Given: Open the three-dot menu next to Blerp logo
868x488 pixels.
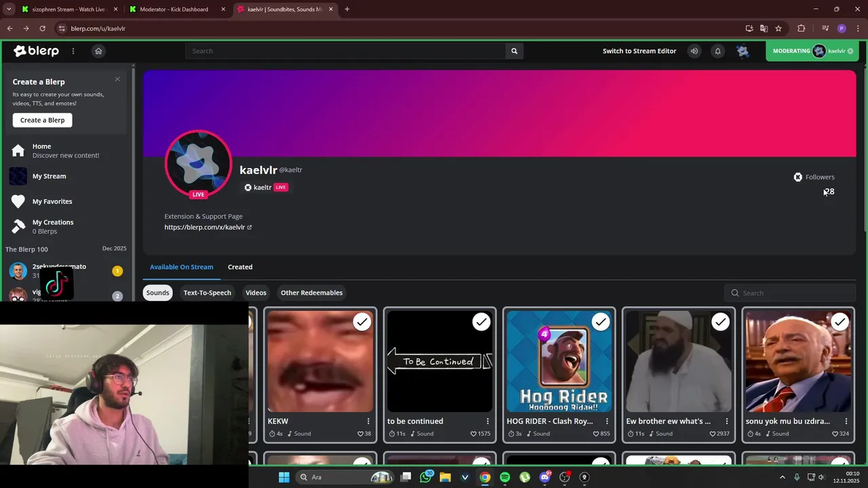Looking at the screenshot, I should 73,51.
